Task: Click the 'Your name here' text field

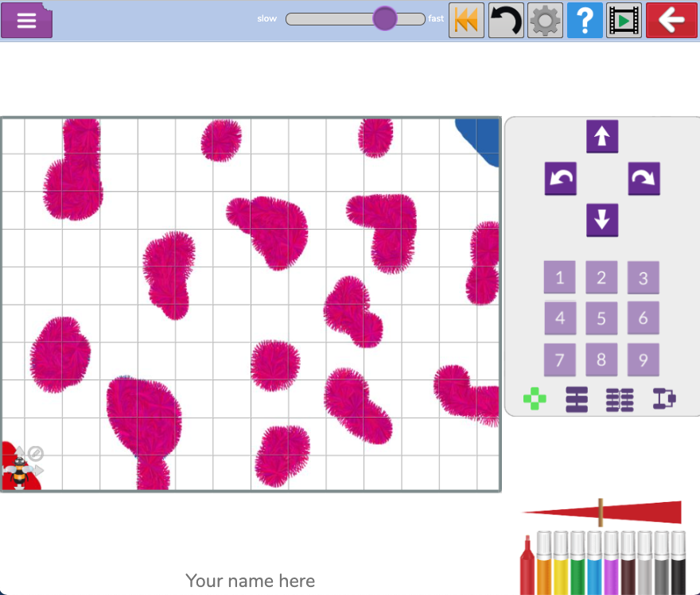Action: click(250, 581)
